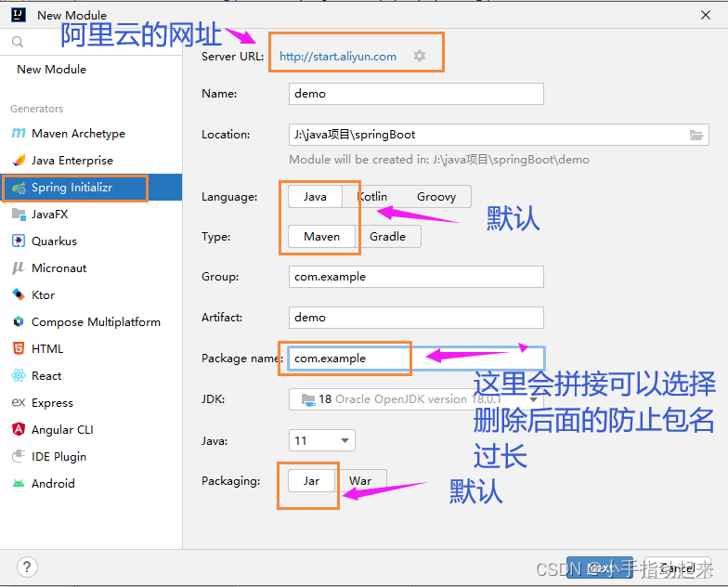Select Java Enterprise generator
728x587 pixels.
click(x=91, y=160)
